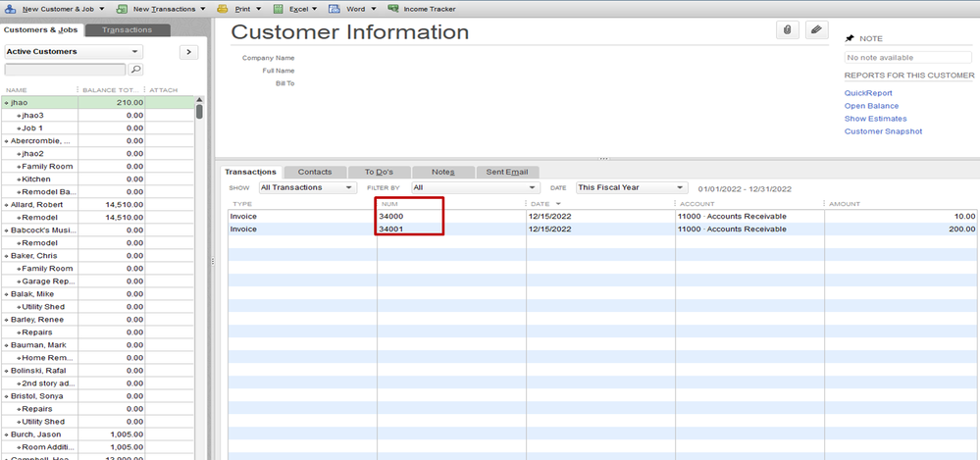Select the Abercrombie customer row
This screenshot has width=980, height=460.
[97, 141]
